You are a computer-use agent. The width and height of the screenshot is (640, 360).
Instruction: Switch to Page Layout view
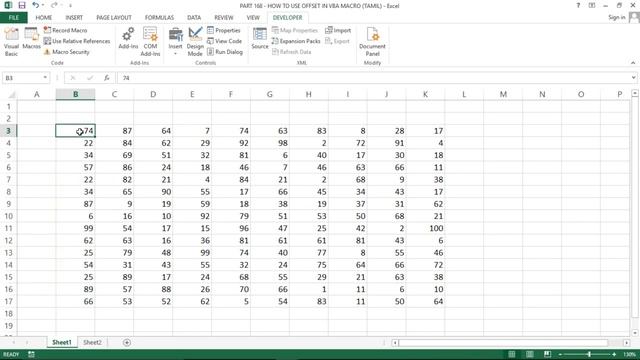tap(529, 354)
